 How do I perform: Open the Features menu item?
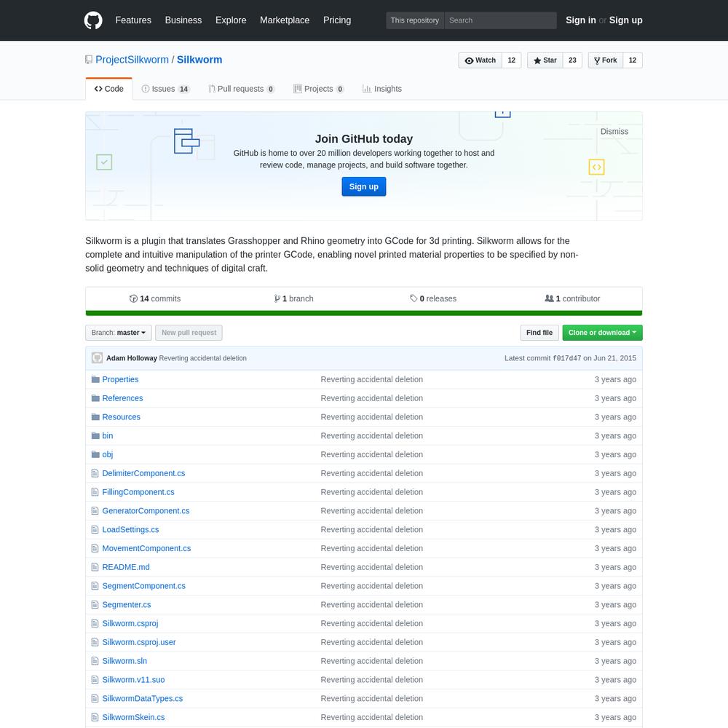pyautogui.click(x=133, y=20)
